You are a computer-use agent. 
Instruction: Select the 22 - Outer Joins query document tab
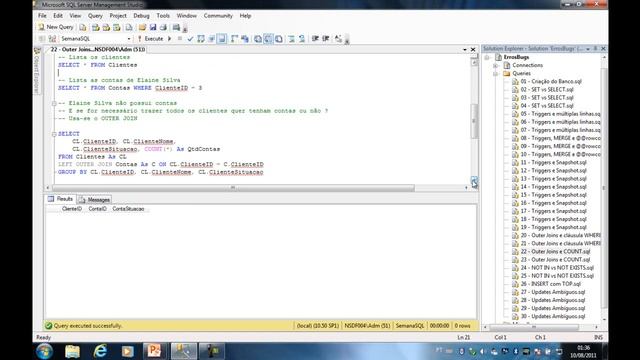(97, 49)
